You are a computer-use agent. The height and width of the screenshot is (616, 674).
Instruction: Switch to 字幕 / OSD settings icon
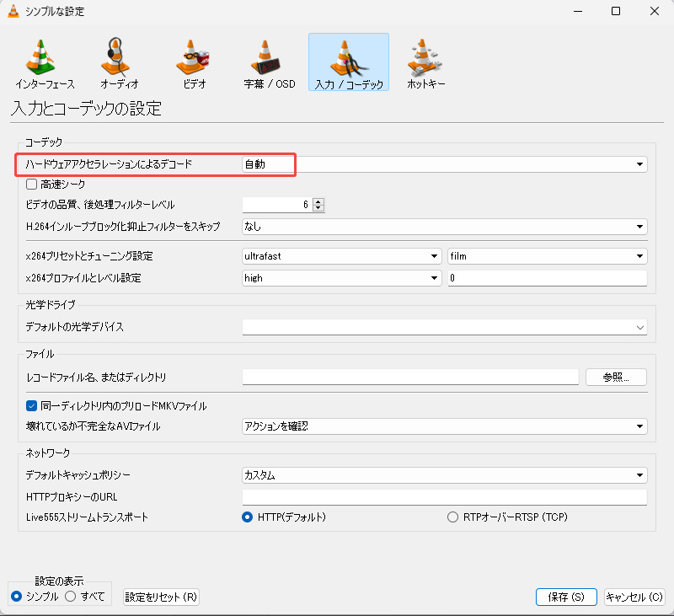[x=268, y=61]
